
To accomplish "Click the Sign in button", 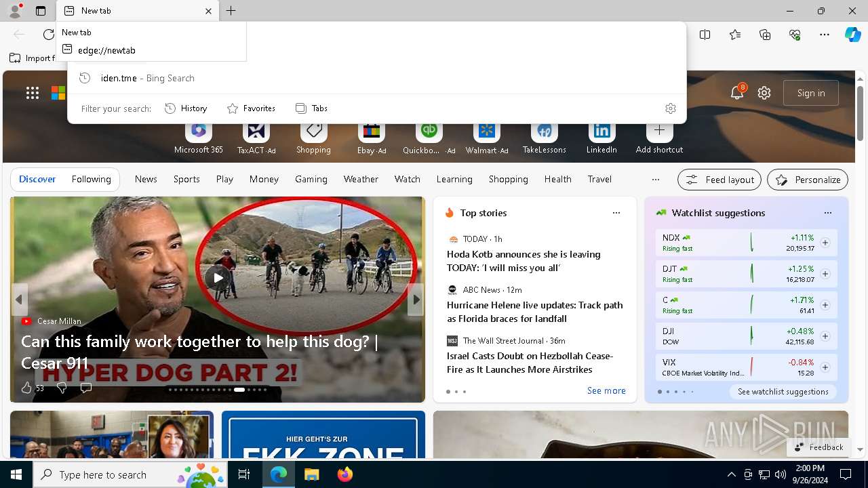I will (x=811, y=93).
